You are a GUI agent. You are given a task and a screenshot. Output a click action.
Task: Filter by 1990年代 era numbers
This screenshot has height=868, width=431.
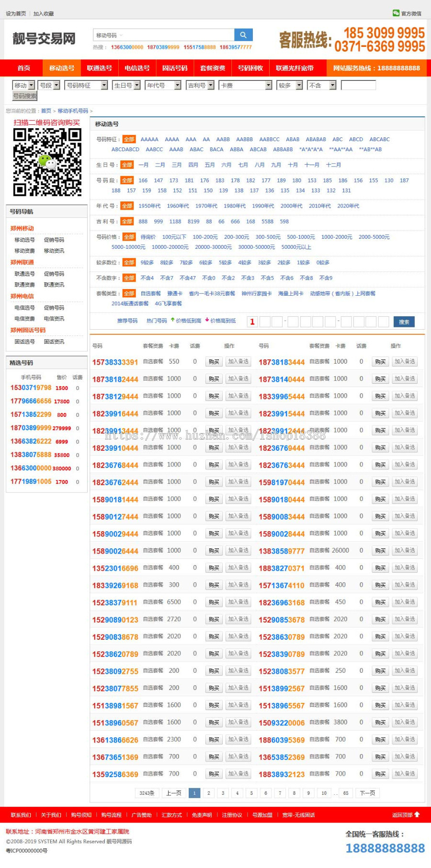pyautogui.click(x=263, y=206)
